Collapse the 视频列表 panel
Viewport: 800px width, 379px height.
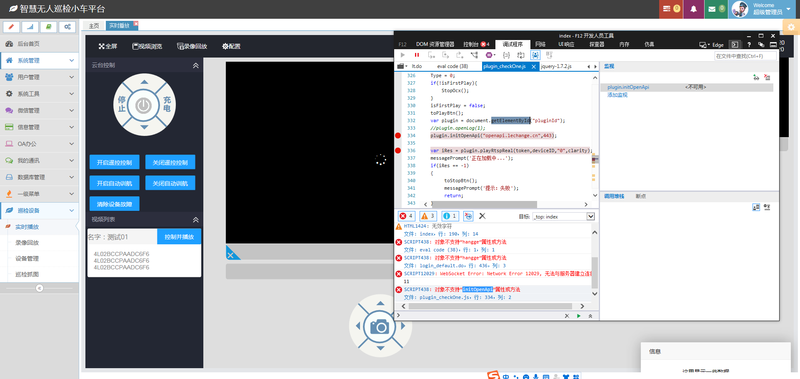[195, 219]
